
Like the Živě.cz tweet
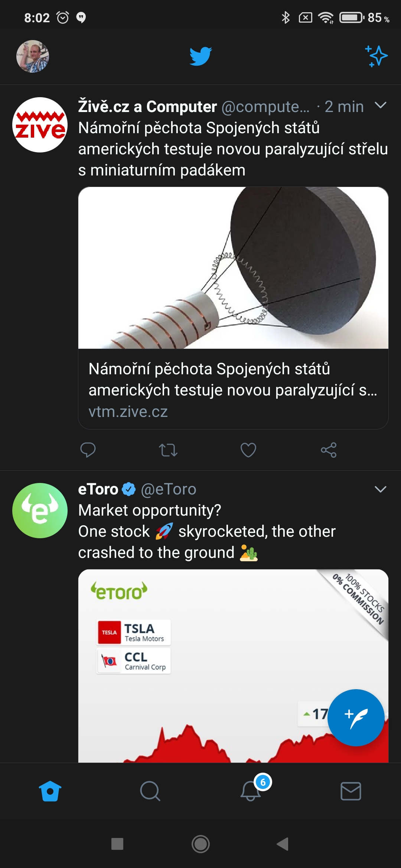pos(248,450)
